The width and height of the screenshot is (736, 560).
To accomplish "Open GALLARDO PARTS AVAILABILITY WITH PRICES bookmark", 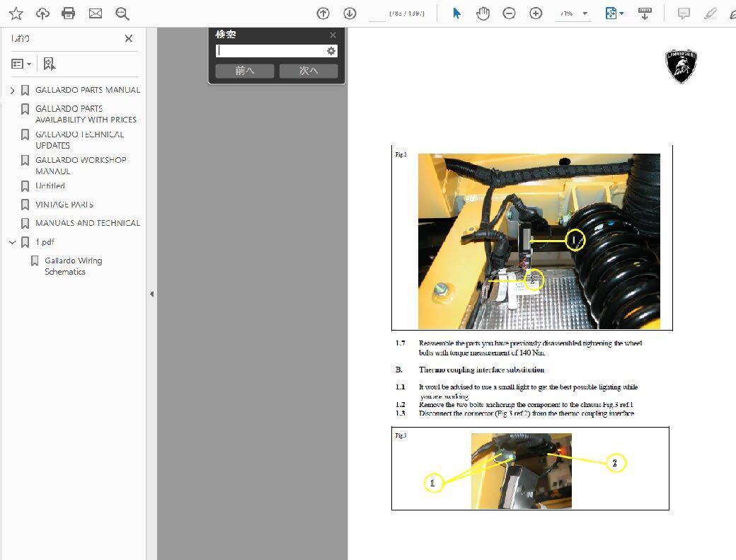I will click(x=86, y=114).
